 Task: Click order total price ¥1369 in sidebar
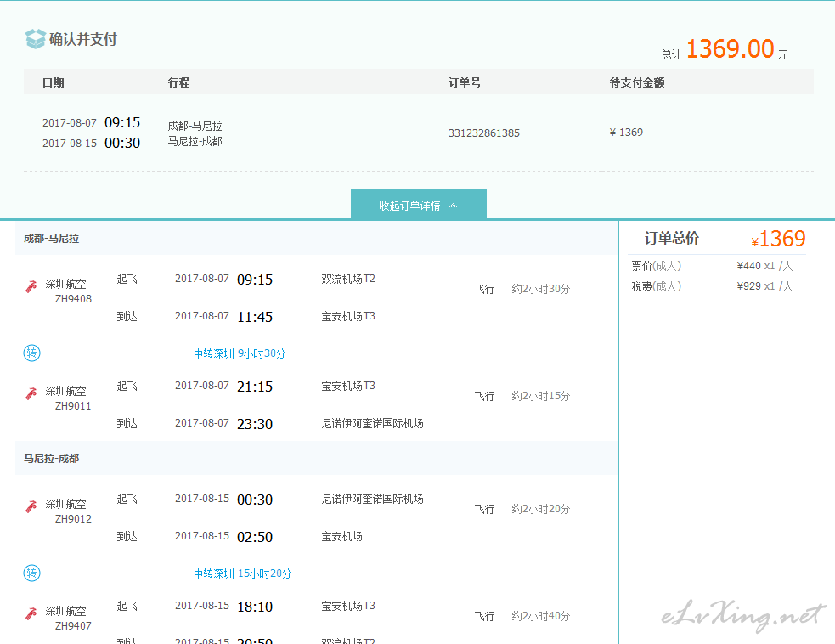click(778, 239)
